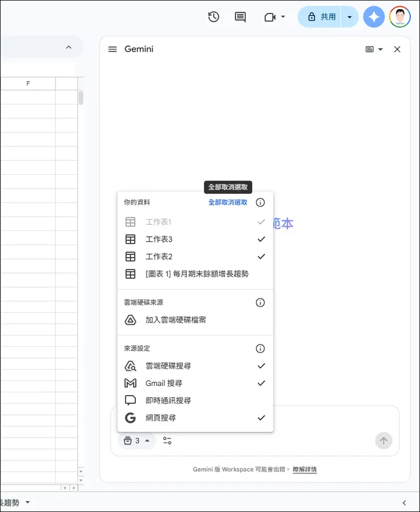The image size is (420, 512).
Task: Show info for 你的資料 section
Action: click(261, 203)
